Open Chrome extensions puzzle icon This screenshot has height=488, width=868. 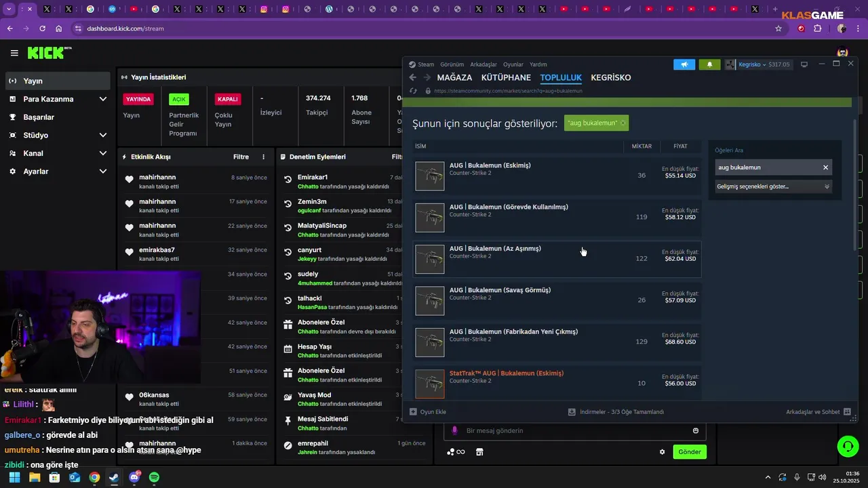tap(818, 28)
